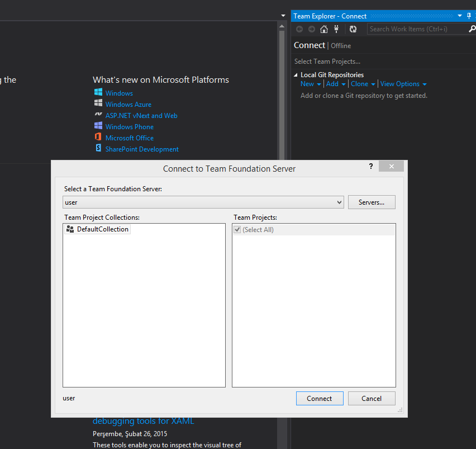Click the search magnifier icon in Team Explorer

(x=472, y=29)
